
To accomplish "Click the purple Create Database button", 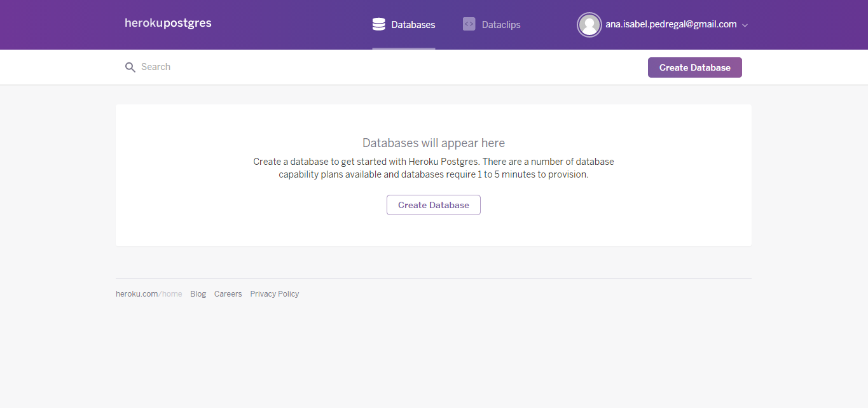I will coord(695,67).
